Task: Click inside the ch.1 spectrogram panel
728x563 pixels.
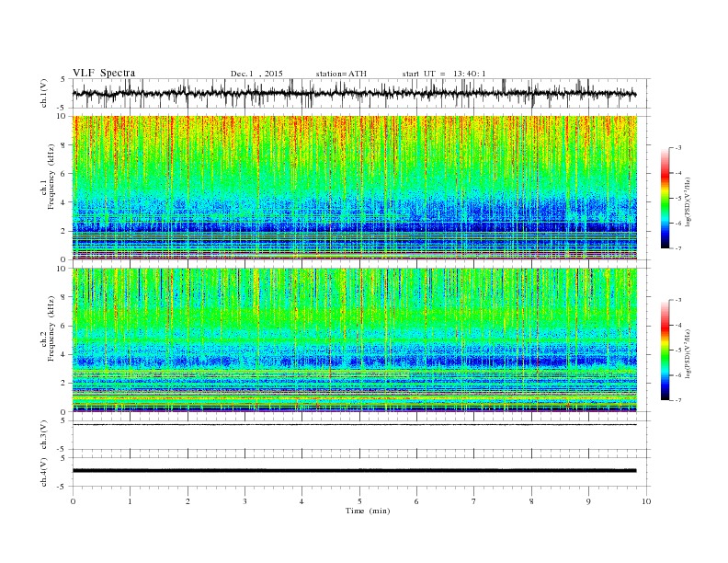Action: (355, 188)
